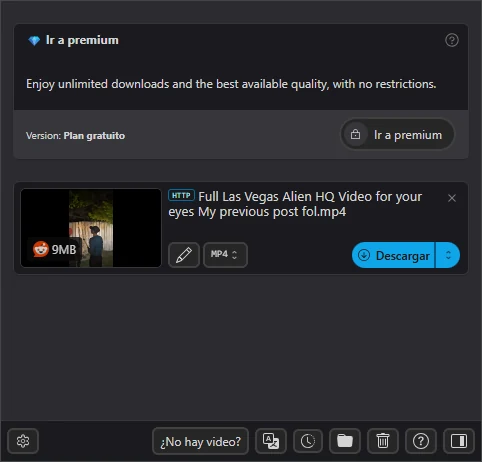Remove the Las Vegas Alien video entry

(452, 198)
